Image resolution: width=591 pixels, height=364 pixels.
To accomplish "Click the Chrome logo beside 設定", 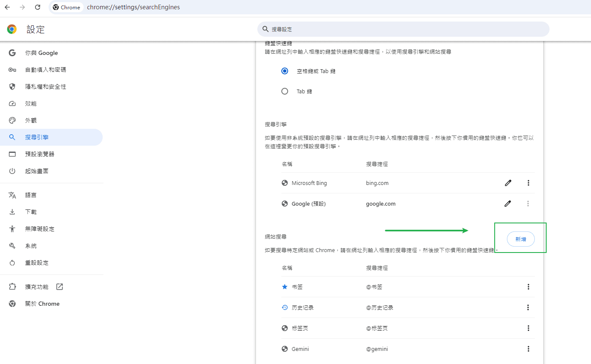I will point(12,29).
